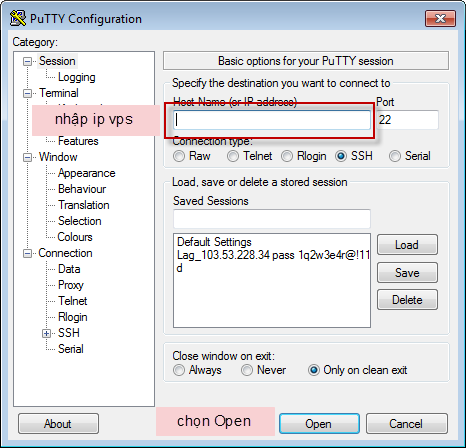Open Features settings

(x=78, y=141)
